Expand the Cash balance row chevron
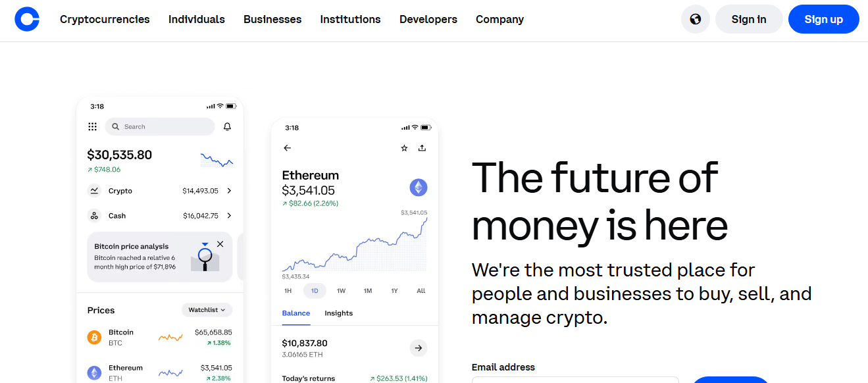This screenshot has width=868, height=383. [229, 216]
